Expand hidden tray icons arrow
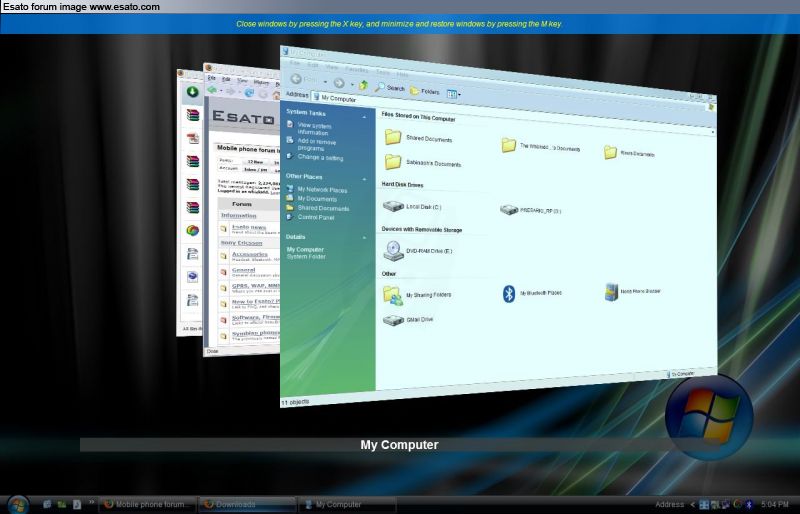The width and height of the screenshot is (800, 514). [x=692, y=504]
